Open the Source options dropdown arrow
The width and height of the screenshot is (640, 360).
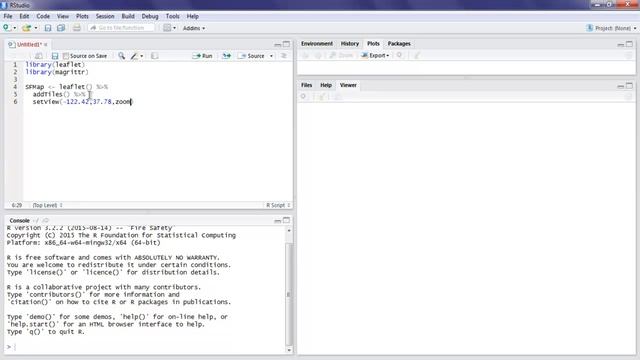point(271,56)
